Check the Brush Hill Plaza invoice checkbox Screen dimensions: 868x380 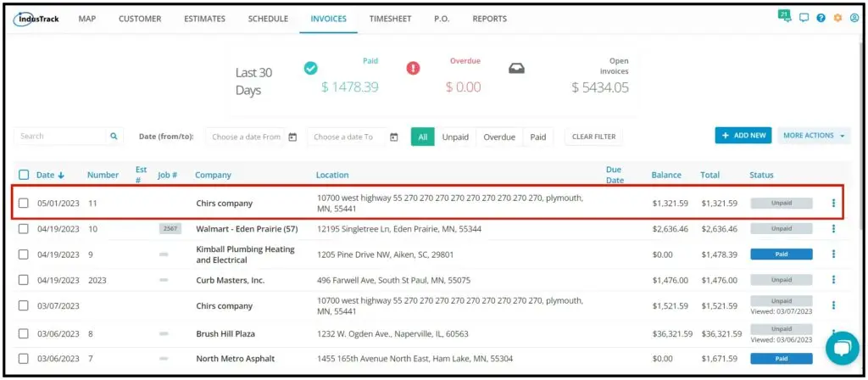(23, 333)
